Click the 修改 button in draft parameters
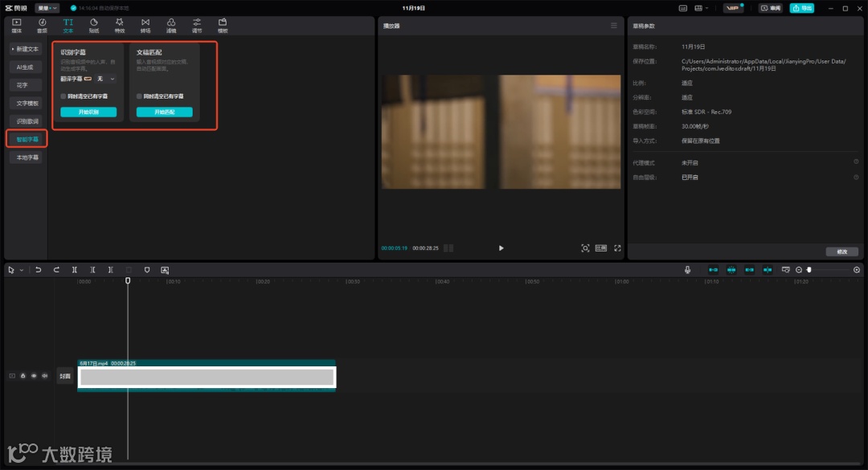This screenshot has width=868, height=470. [x=842, y=252]
